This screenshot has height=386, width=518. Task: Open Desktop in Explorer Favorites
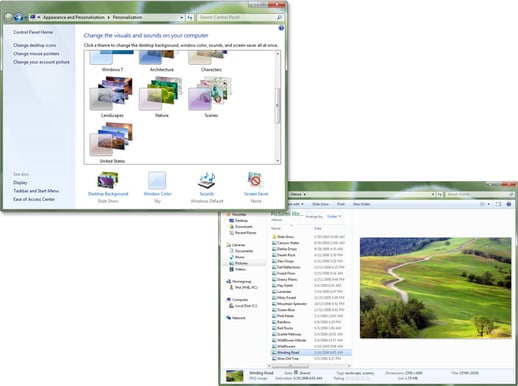coord(239,221)
